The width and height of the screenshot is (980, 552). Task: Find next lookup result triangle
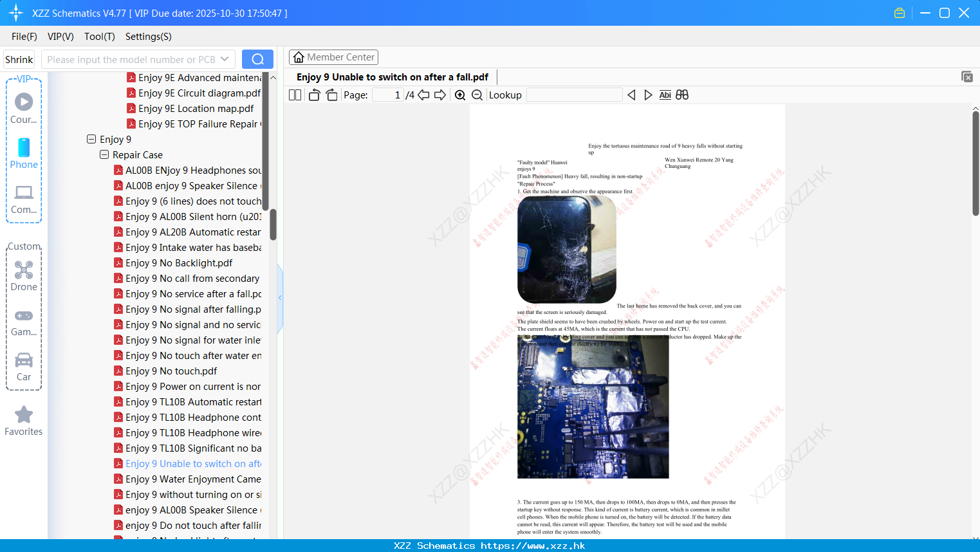click(648, 95)
